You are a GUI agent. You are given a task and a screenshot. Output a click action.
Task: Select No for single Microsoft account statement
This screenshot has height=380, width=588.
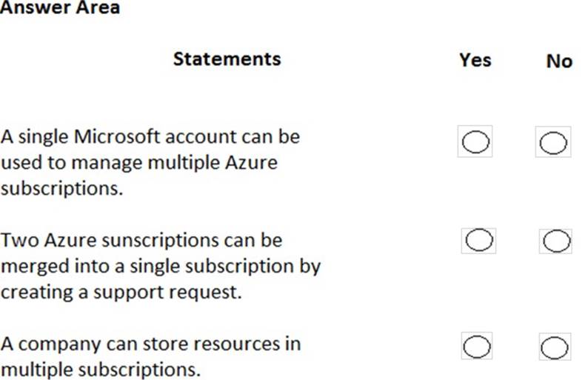553,142
